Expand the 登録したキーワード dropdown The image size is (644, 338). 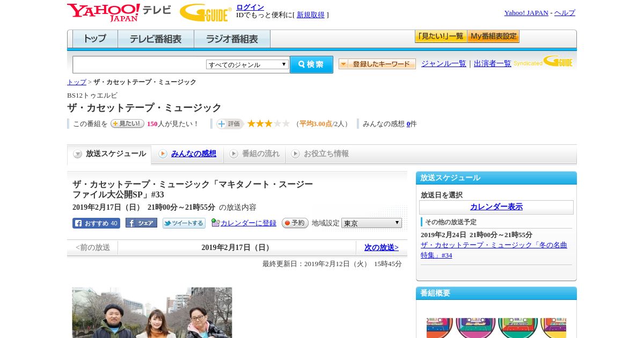(377, 64)
